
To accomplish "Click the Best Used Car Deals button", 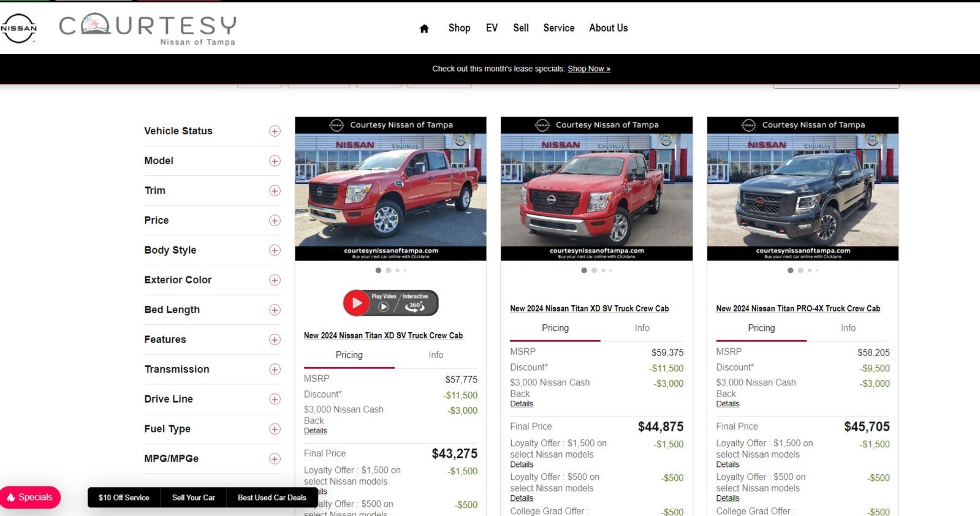I will pos(272,498).
